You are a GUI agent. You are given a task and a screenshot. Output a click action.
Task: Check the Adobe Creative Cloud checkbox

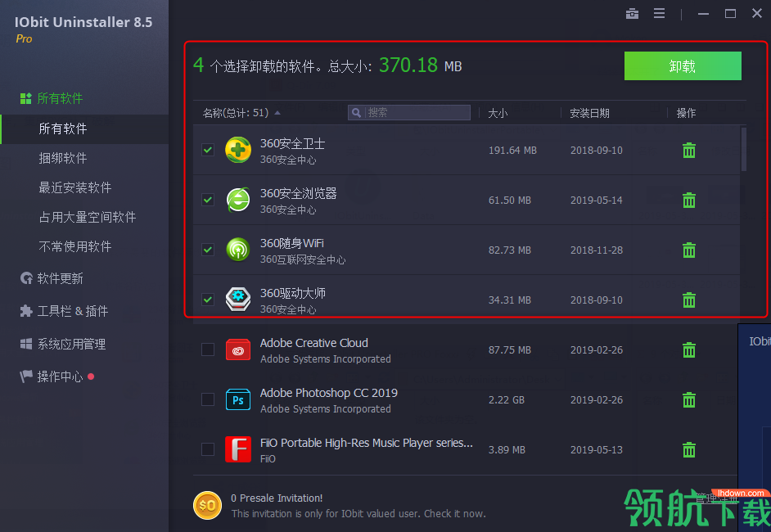point(208,349)
